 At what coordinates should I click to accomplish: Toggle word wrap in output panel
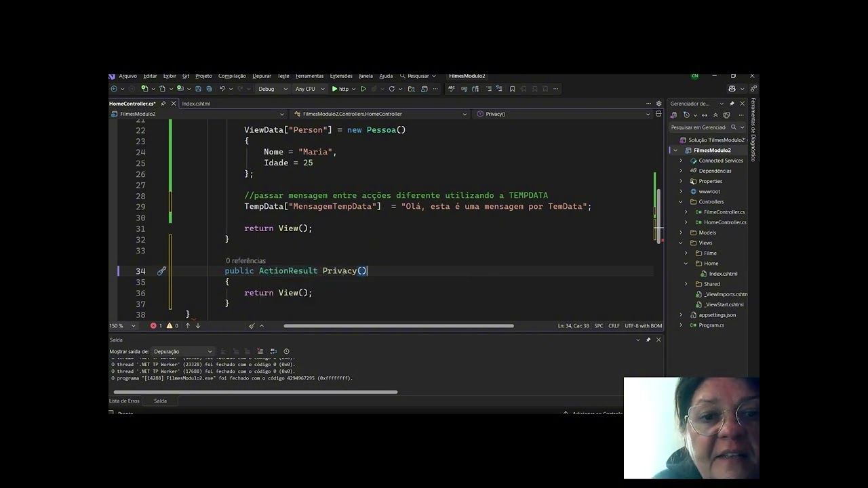(273, 352)
